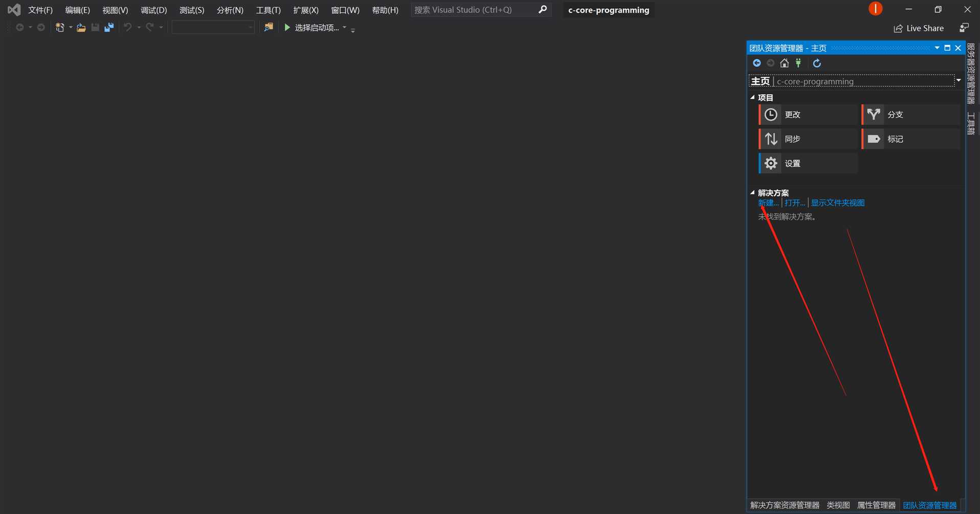Open the 服务器资源管理器 side tab
This screenshot has width=980, height=514.
(971, 74)
